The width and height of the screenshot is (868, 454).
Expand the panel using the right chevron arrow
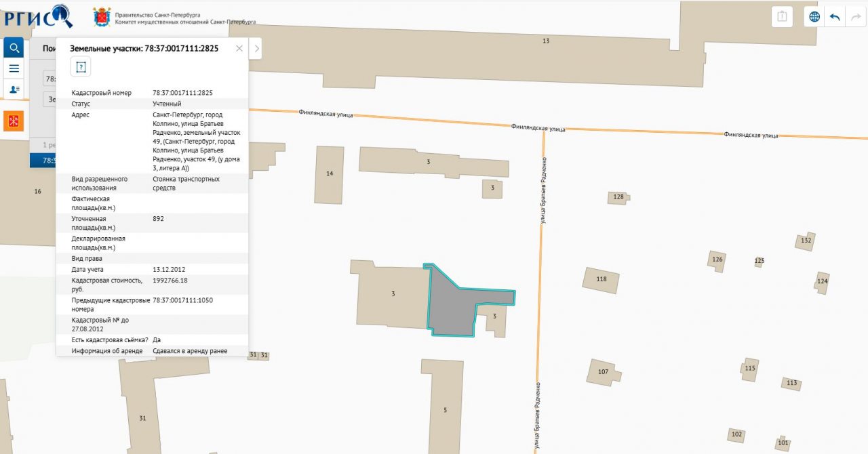coord(256,49)
